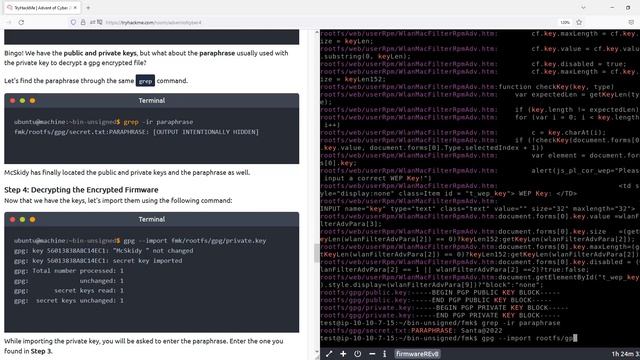Close the TryHackMe Advent of Cyber tab
Image resolution: width=640 pixels, height=360 pixels.
pyautogui.click(x=75, y=8)
